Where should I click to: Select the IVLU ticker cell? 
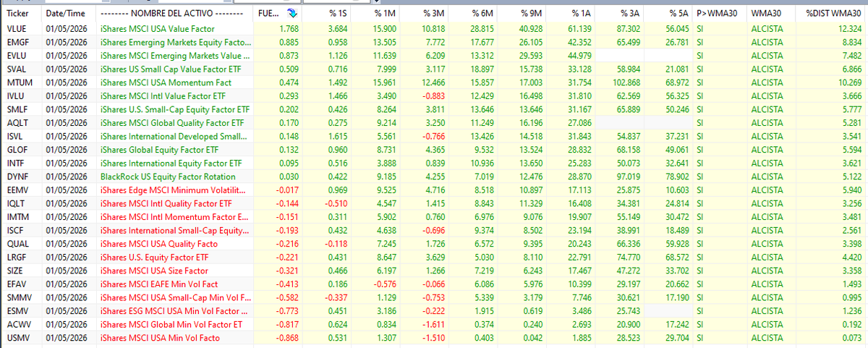pyautogui.click(x=21, y=96)
